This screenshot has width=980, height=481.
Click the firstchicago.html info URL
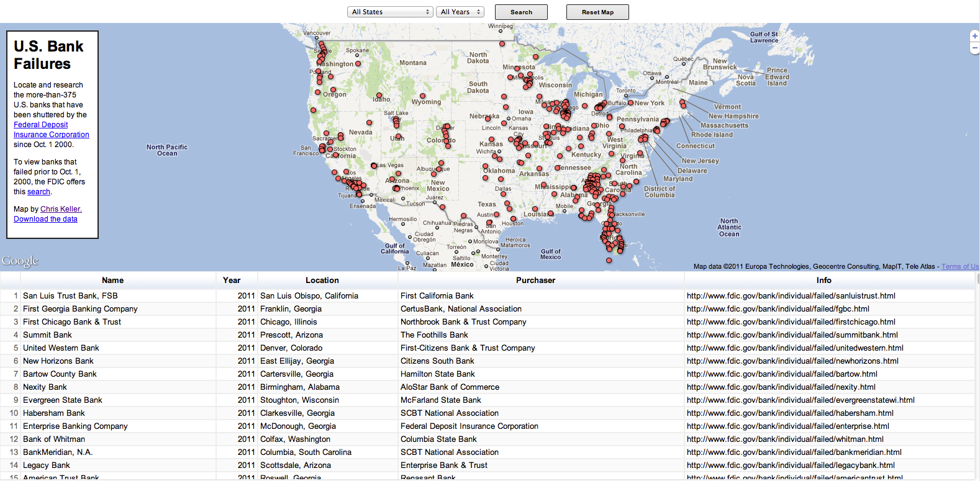coord(791,322)
